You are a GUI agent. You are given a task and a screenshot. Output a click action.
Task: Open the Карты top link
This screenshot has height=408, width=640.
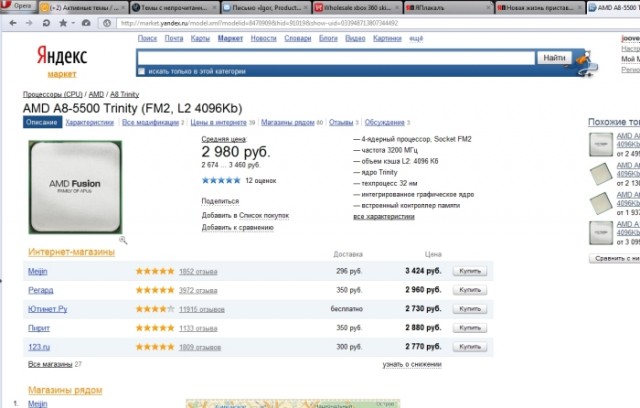pyautogui.click(x=200, y=38)
